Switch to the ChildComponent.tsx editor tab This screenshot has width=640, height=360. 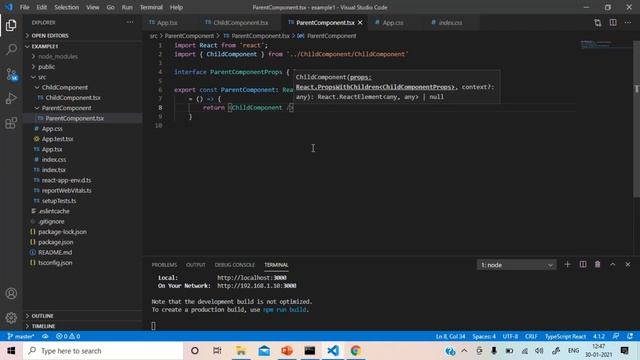click(x=240, y=23)
